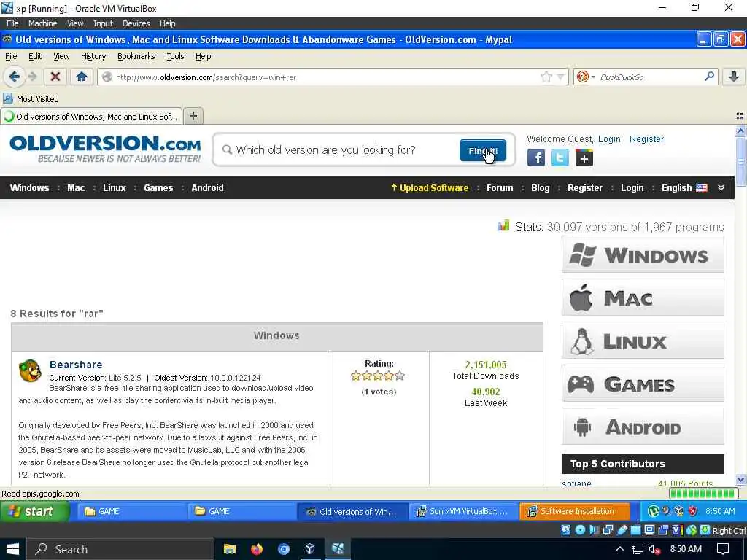747x560 pixels.
Task: Open Firefox from the Windows host taskbar
Action: click(257, 549)
